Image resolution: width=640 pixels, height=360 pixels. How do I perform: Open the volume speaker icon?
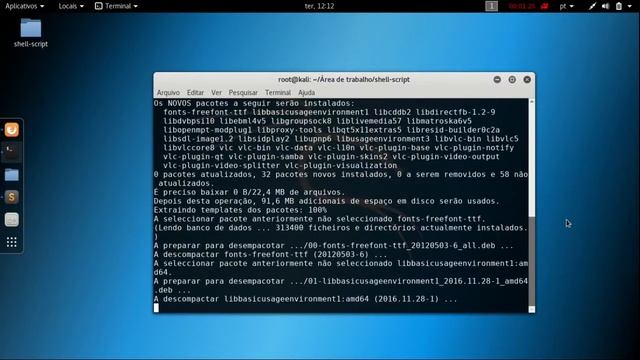coord(605,6)
